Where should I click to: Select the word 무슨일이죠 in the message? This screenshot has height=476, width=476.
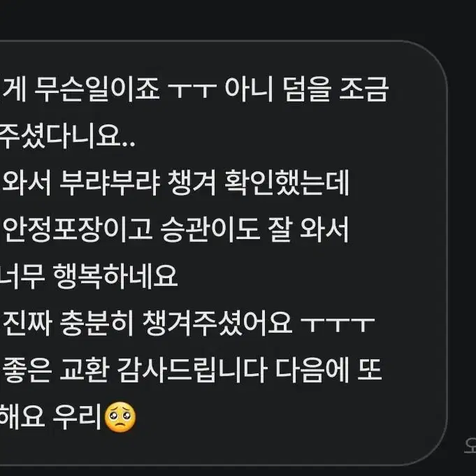click(97, 89)
